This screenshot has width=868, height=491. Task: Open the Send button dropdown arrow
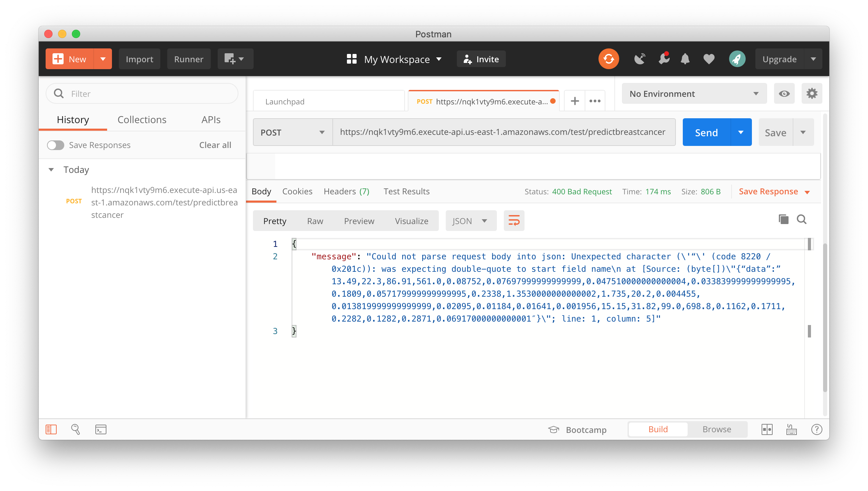(741, 132)
